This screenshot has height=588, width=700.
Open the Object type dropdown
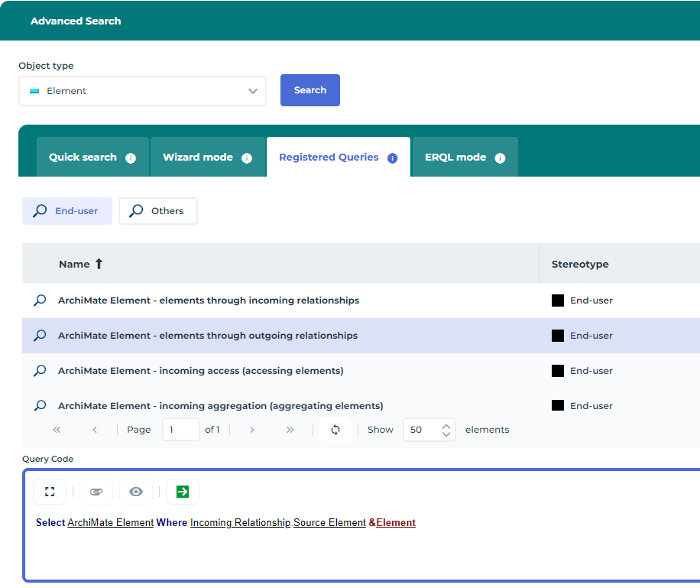[142, 91]
